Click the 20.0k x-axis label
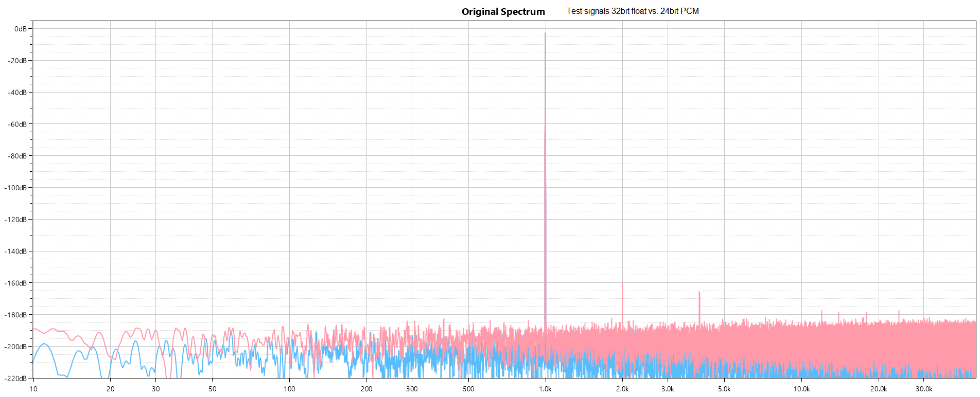 879,389
